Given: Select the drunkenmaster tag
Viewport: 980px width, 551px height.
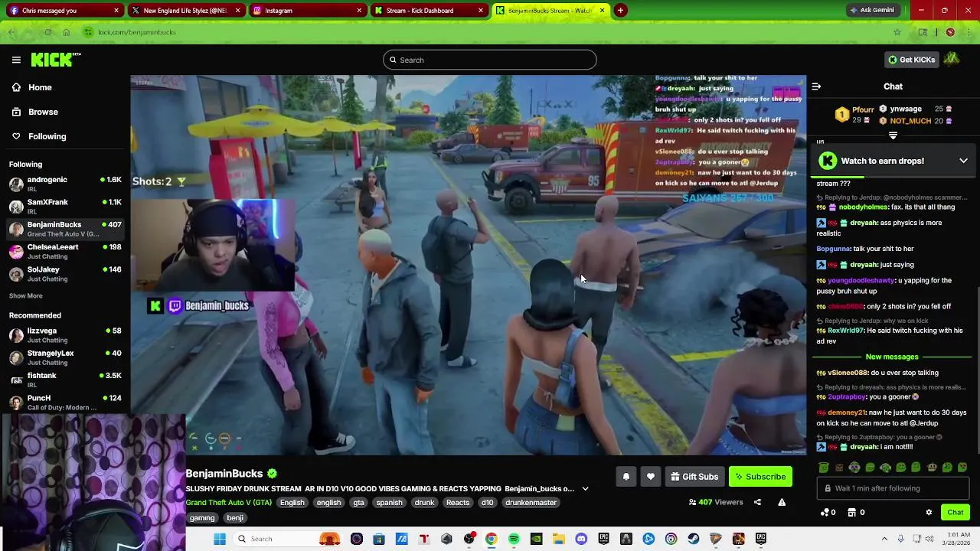Looking at the screenshot, I should click(x=531, y=502).
